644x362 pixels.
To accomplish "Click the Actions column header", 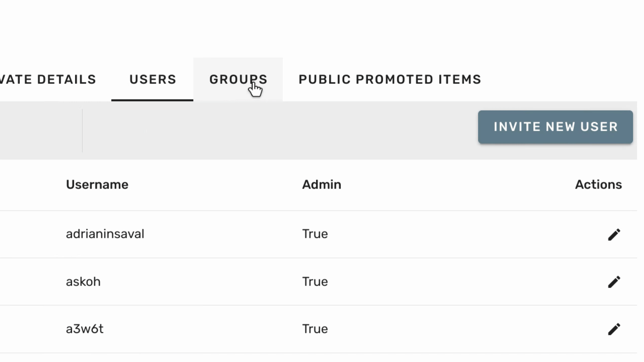I will point(598,185).
